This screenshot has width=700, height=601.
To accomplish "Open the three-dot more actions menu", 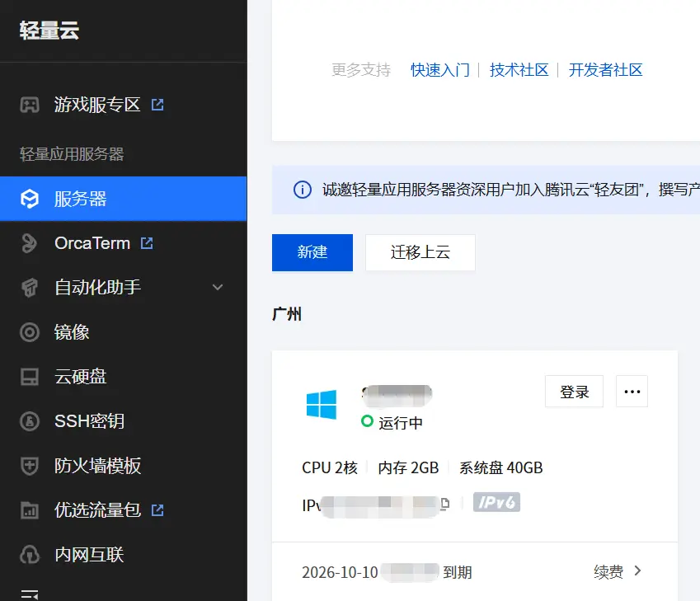I will point(632,392).
